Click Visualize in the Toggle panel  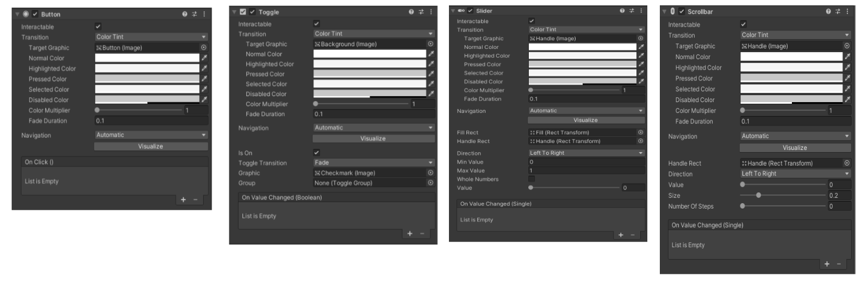click(x=374, y=139)
